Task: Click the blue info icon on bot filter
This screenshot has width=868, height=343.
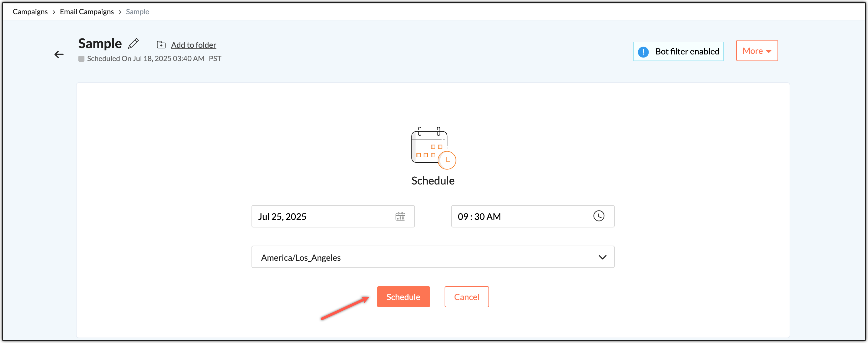Action: click(643, 52)
